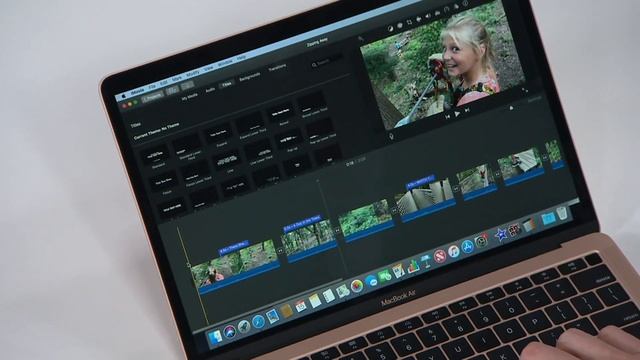
Task: Select the first video clip in the timeline
Action: 236,267
